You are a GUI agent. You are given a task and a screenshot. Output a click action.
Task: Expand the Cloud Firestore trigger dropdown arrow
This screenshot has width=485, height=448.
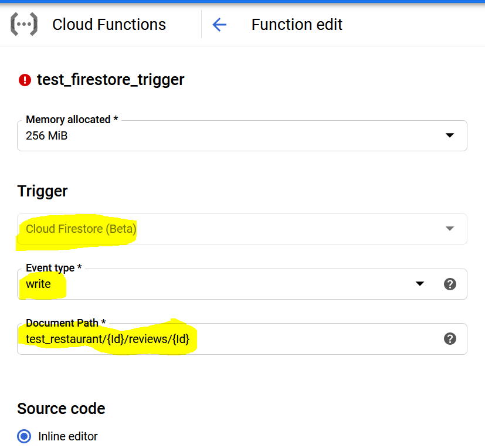[x=450, y=229]
